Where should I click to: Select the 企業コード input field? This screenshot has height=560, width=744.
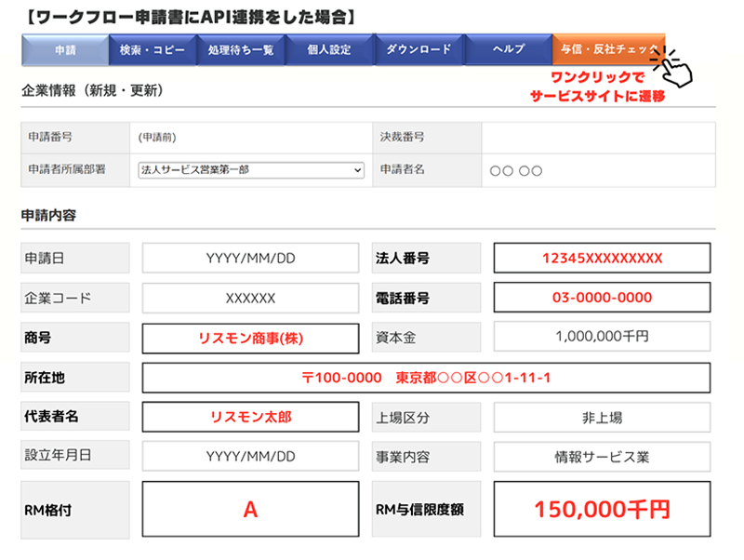click(x=250, y=299)
